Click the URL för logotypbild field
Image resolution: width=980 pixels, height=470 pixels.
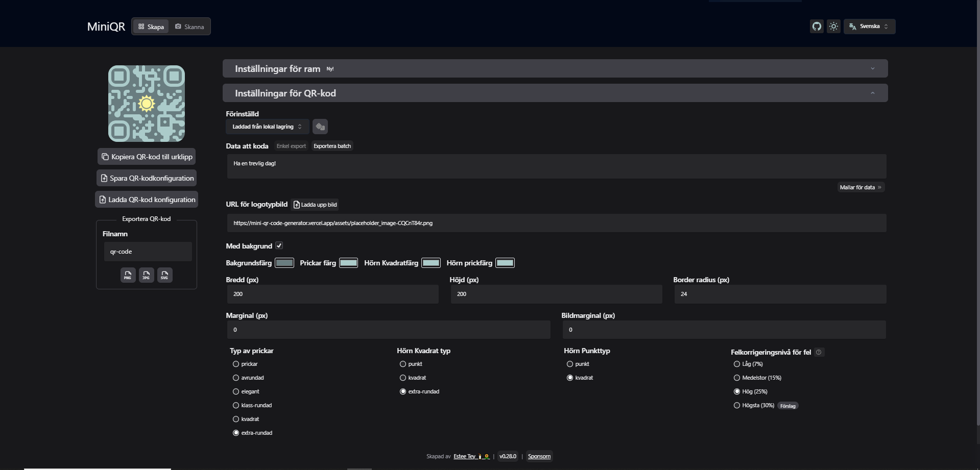pyautogui.click(x=557, y=223)
